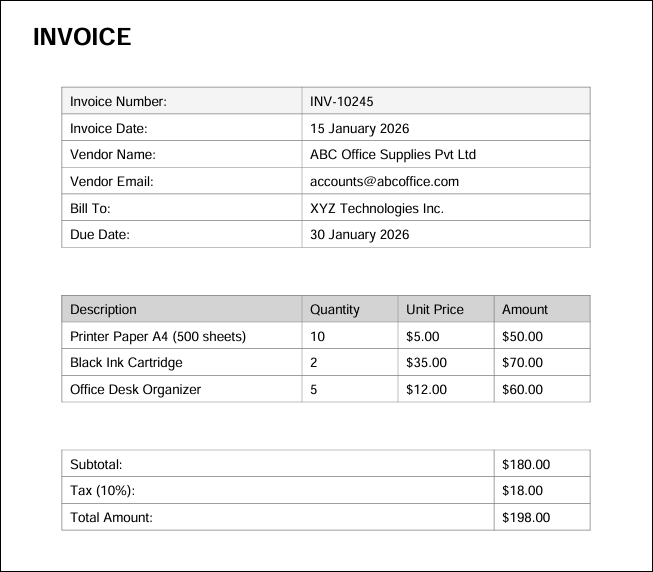Click the Black Ink Cartridge description cell

click(x=126, y=363)
